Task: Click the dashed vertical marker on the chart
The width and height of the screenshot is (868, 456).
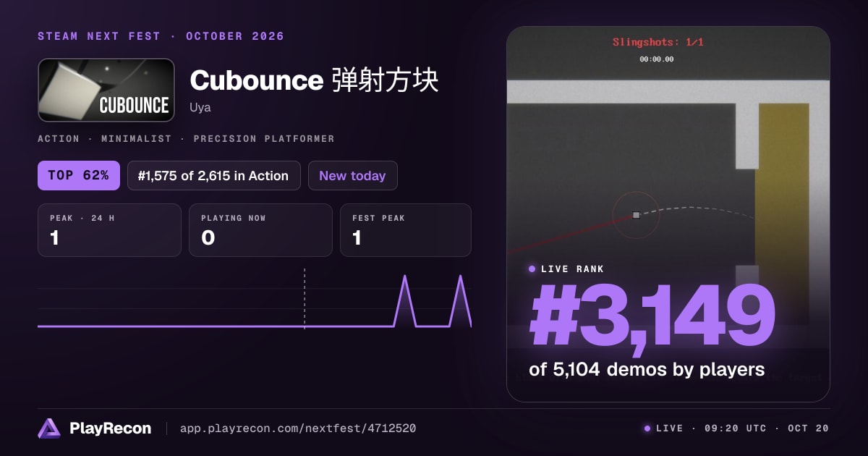Action: pos(305,298)
